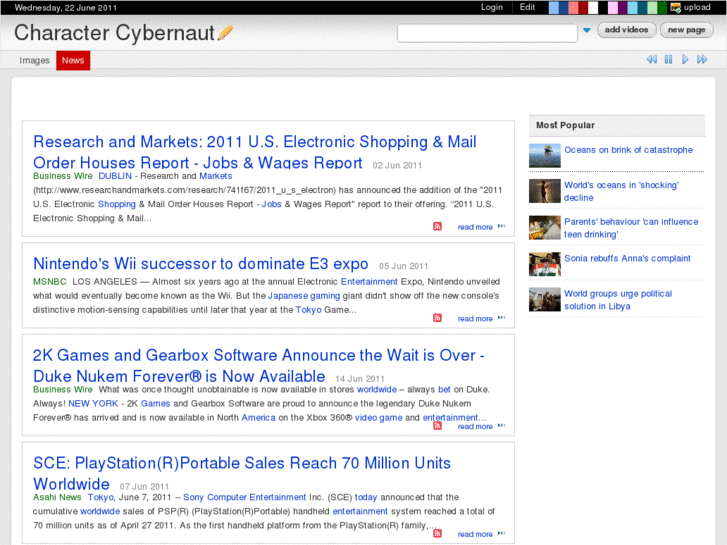
Task: Pause the slideshow
Action: pos(668,59)
